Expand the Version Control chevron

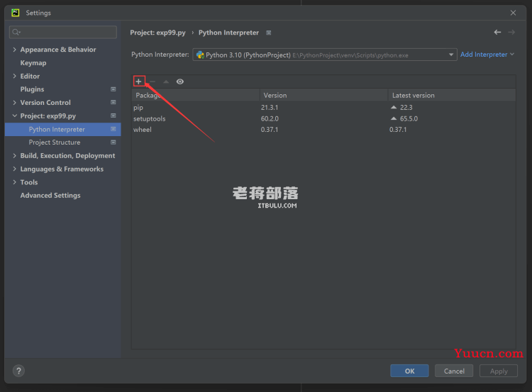(14, 102)
